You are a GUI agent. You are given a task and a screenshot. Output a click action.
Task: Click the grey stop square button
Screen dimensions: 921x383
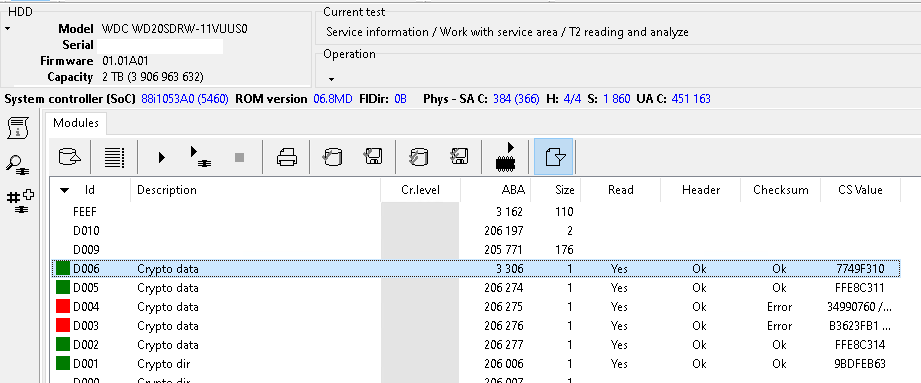click(239, 157)
